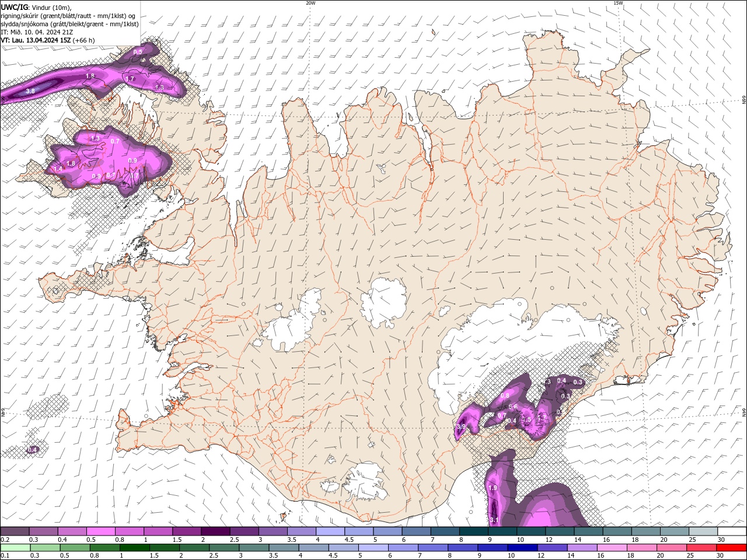
Task: Click the 0.6 value in the southeast snowfall area
Action: [514, 407]
